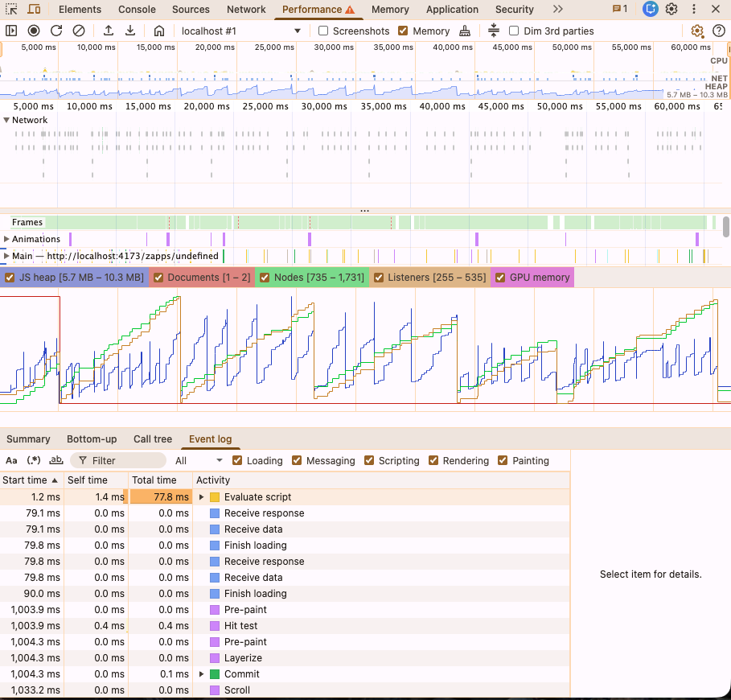Uncheck the Rendering filter checkbox
Viewport: 731px width, 700px height.
tap(433, 461)
